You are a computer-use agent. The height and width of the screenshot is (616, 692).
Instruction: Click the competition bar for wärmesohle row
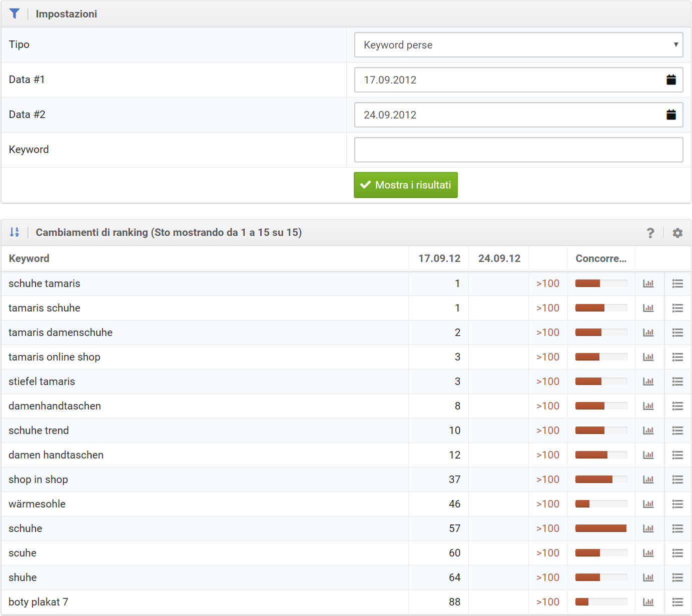coord(601,504)
